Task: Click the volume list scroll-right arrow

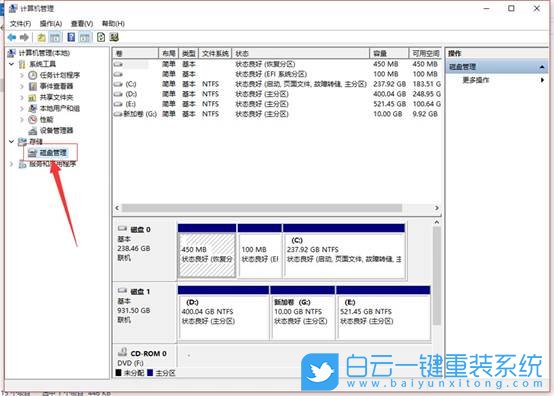Action: (x=437, y=208)
